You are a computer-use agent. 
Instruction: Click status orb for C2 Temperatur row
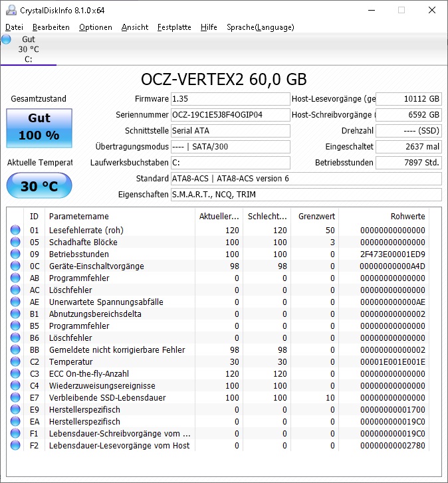15,361
